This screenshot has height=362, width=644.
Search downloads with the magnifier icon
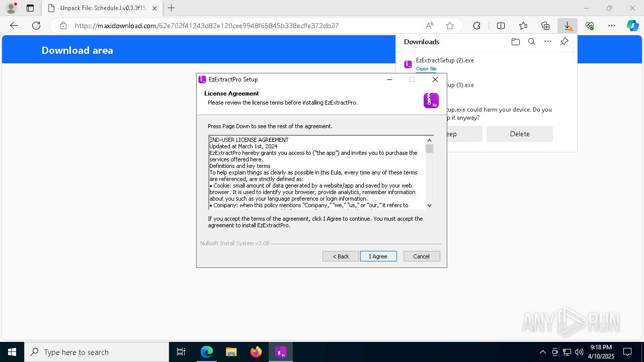coord(532,42)
